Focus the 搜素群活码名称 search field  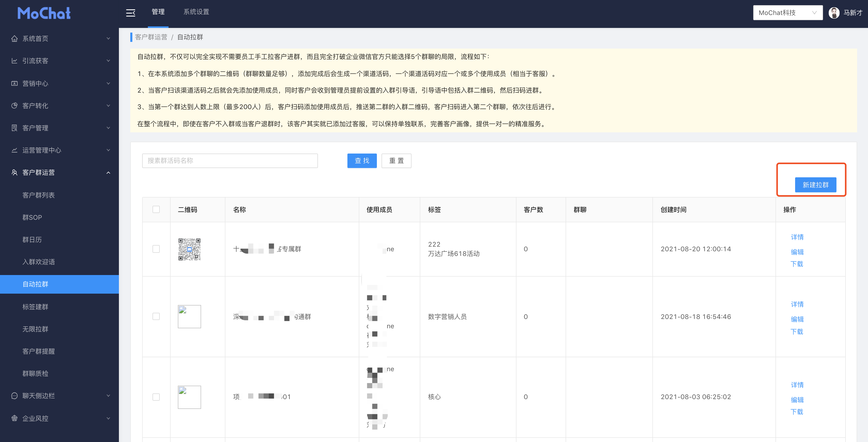pyautogui.click(x=230, y=160)
